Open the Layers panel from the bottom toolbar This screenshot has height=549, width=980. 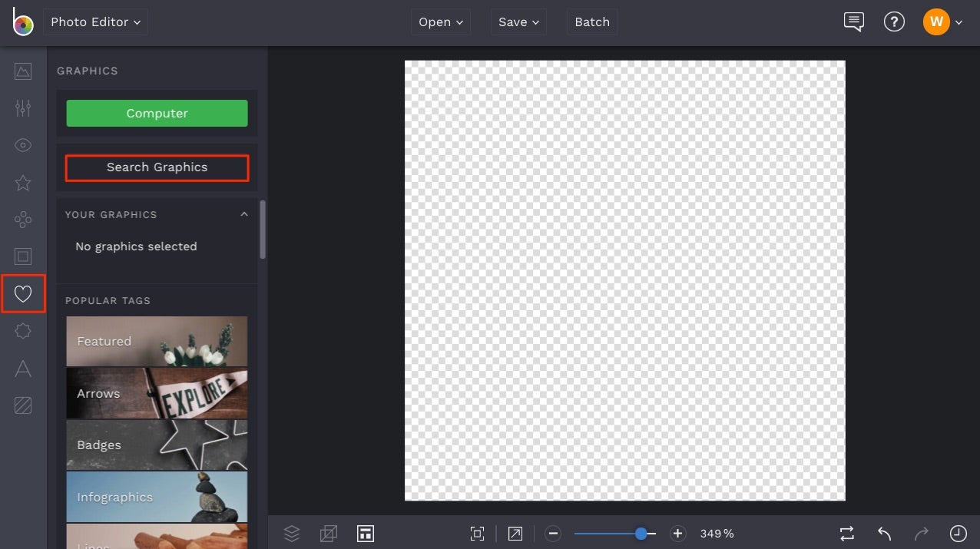click(292, 533)
